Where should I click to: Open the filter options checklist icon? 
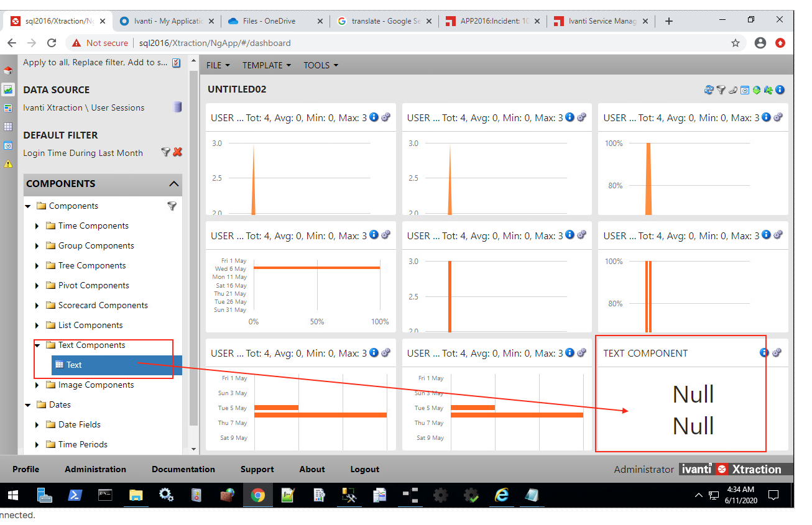click(x=176, y=63)
